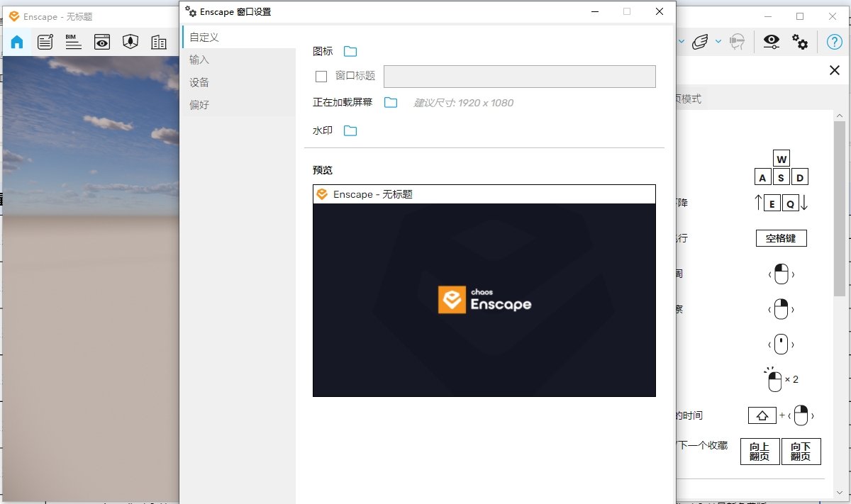Click the 向上翻页 key button
This screenshot has width=851, height=504.
coord(760,452)
